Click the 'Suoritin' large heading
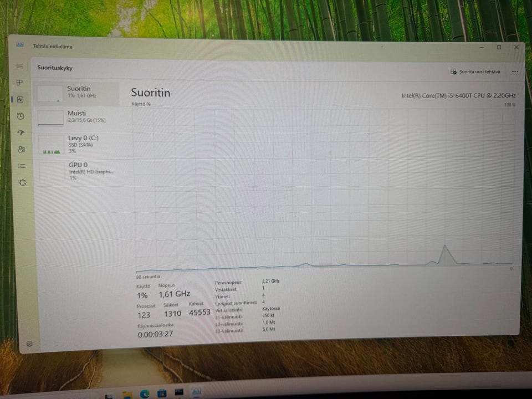 tap(150, 93)
